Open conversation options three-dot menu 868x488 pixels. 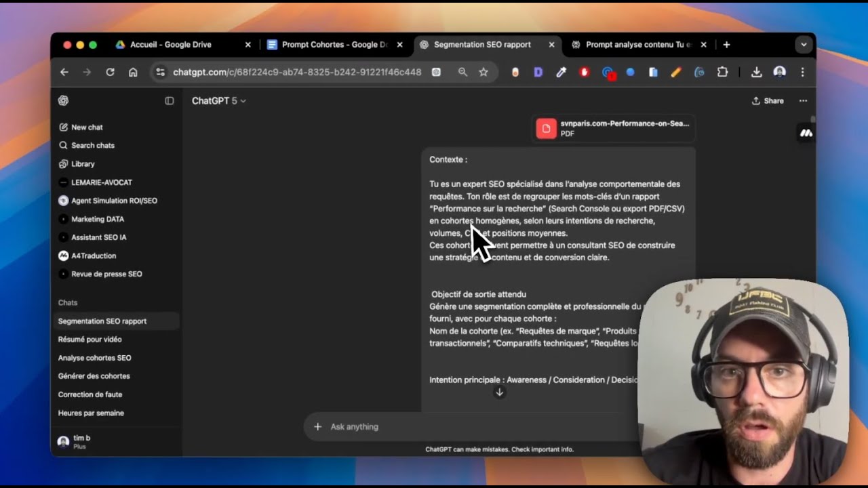(x=803, y=100)
